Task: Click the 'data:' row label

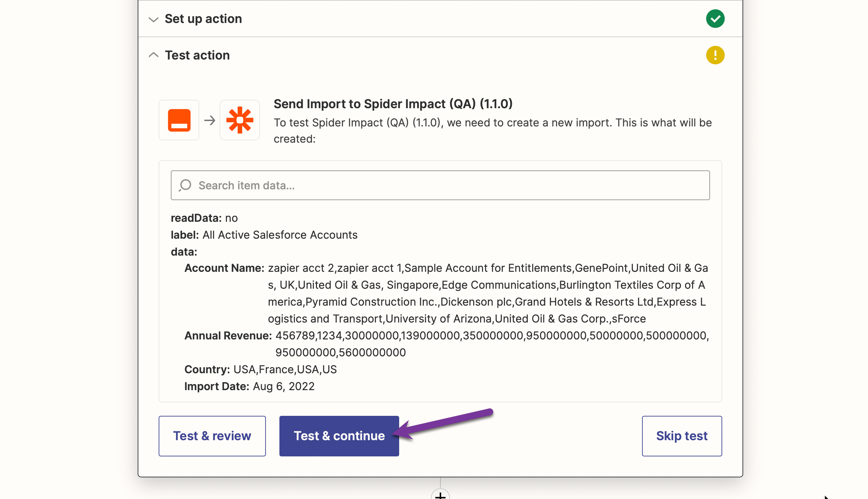Action: [184, 252]
